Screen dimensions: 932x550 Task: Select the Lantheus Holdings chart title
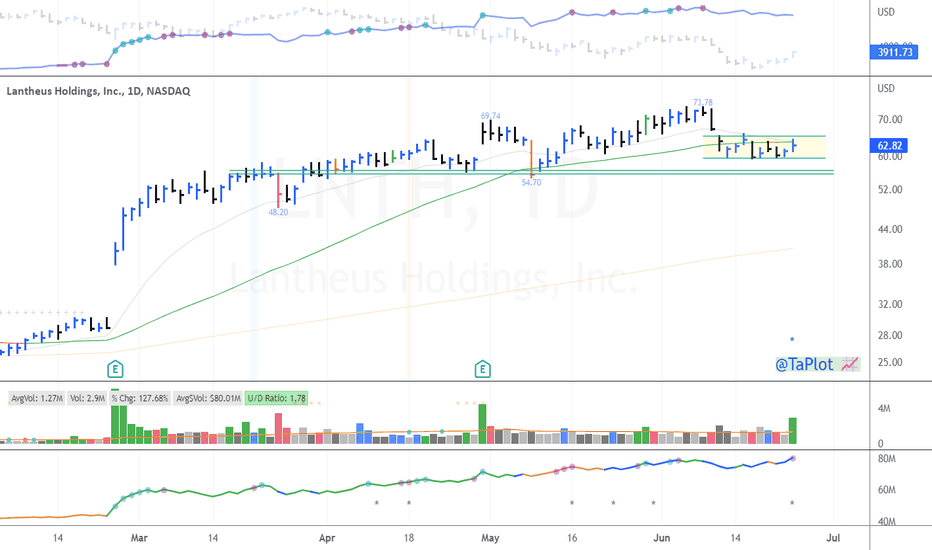pyautogui.click(x=98, y=91)
